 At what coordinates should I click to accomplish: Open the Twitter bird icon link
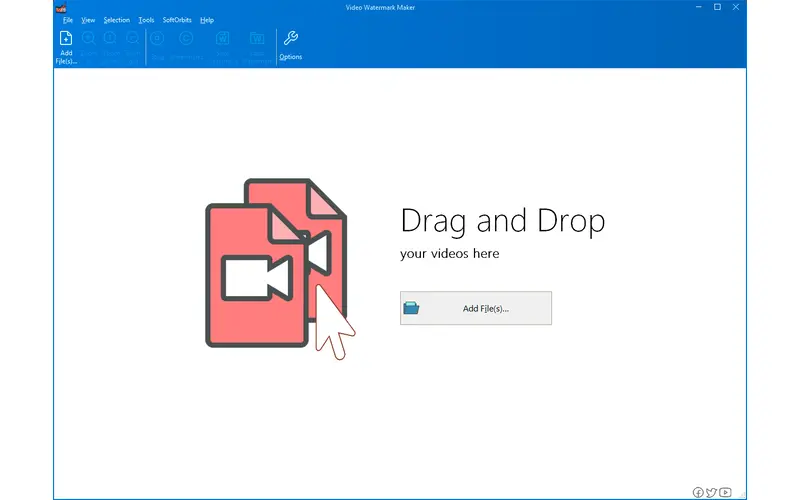pyautogui.click(x=711, y=492)
